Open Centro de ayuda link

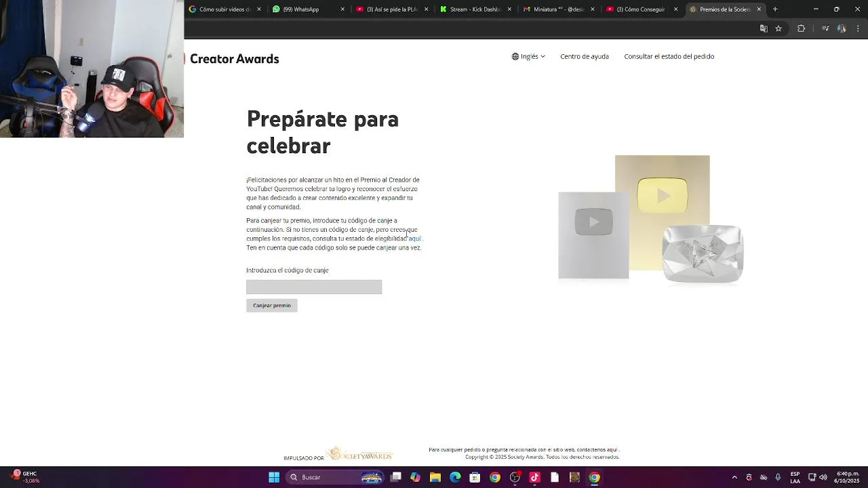point(585,56)
